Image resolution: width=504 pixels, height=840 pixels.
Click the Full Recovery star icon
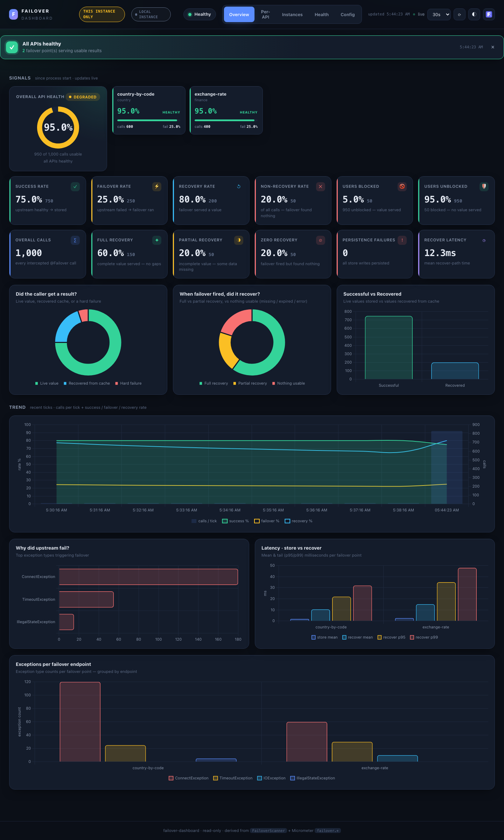(x=157, y=240)
